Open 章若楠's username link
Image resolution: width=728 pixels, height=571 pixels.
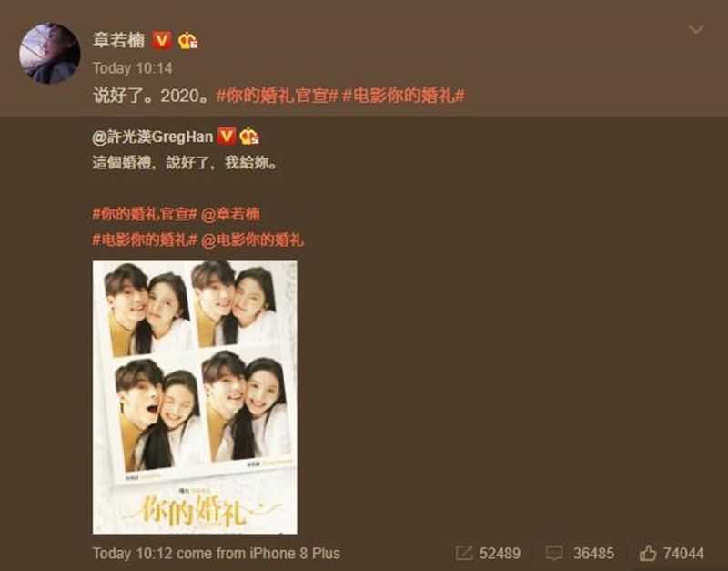119,40
